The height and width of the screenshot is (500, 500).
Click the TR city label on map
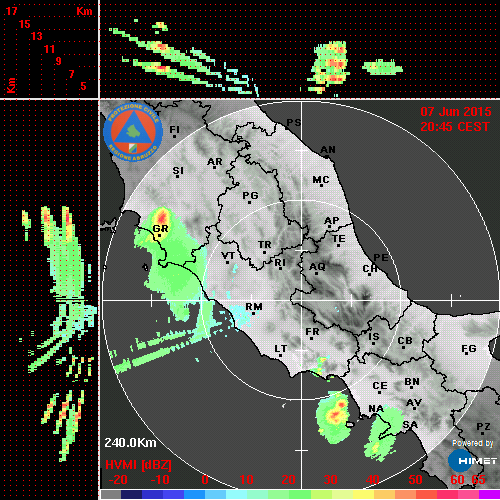click(x=265, y=245)
